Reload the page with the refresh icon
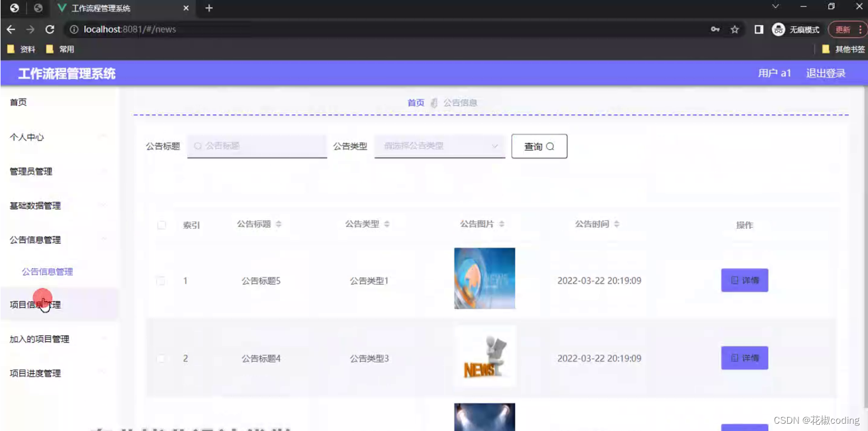 [x=50, y=29]
